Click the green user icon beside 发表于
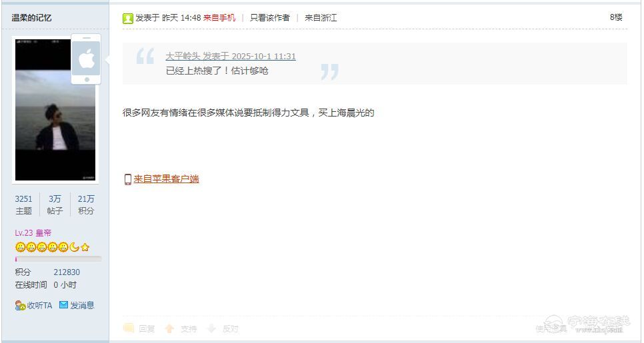The image size is (644, 343). (128, 18)
